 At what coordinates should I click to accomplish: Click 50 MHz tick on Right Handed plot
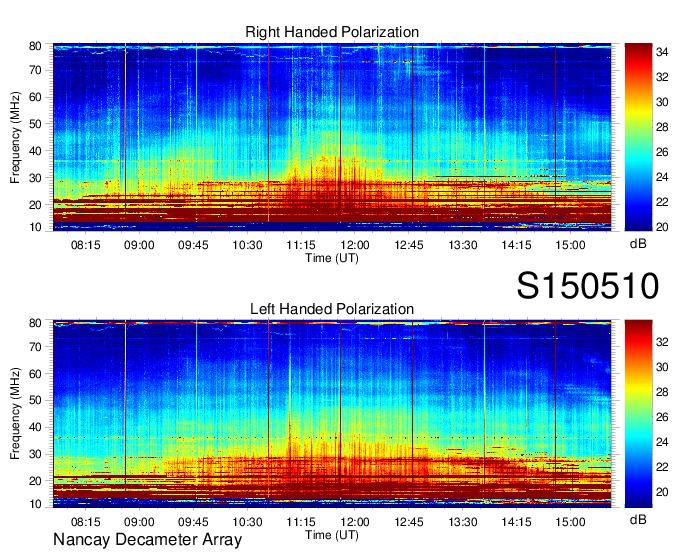coord(35,124)
